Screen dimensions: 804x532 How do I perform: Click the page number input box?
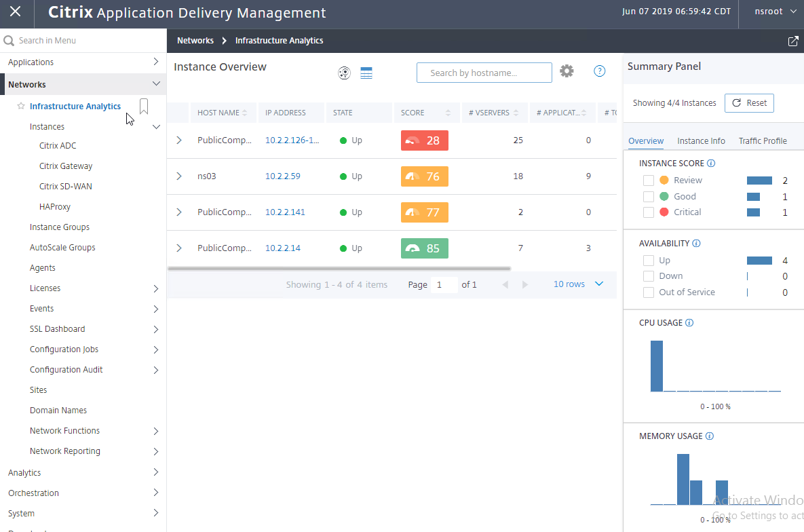pos(444,285)
